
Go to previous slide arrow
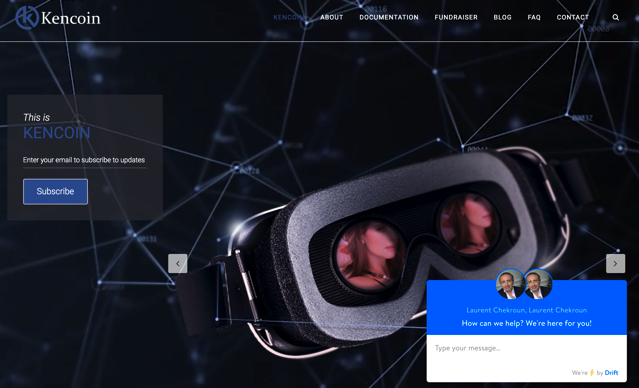tap(178, 263)
